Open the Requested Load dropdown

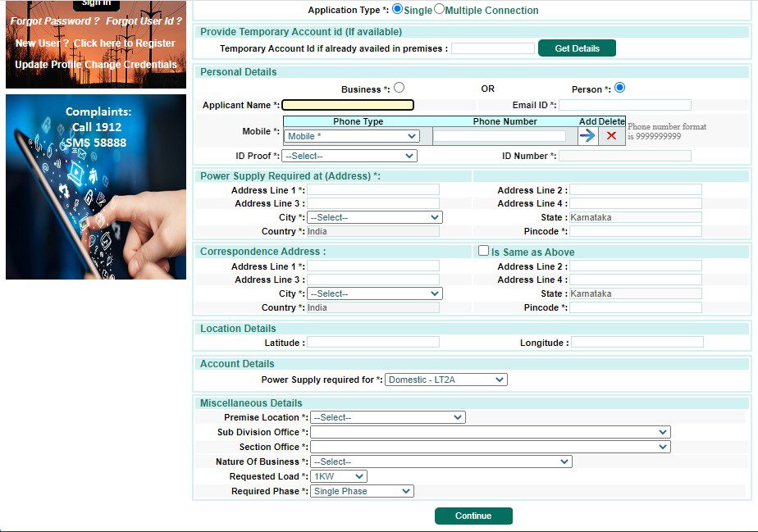click(x=339, y=475)
